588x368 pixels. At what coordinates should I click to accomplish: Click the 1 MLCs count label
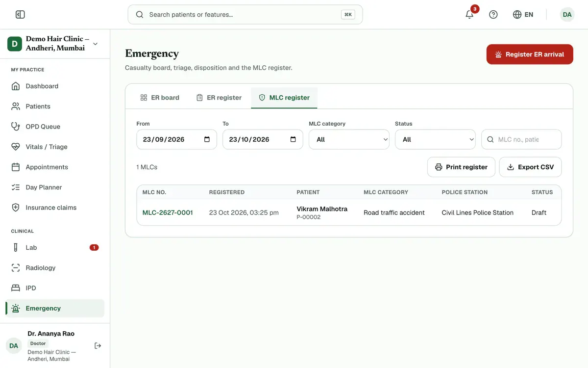point(147,167)
